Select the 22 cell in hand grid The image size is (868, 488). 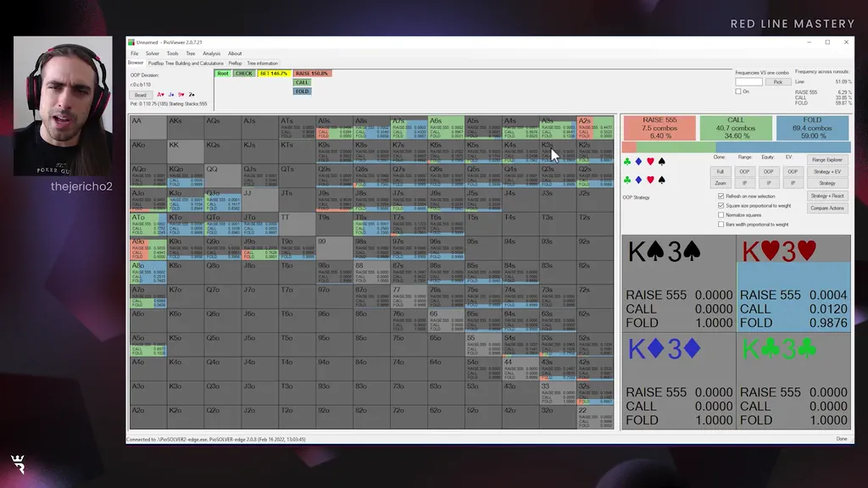click(595, 417)
